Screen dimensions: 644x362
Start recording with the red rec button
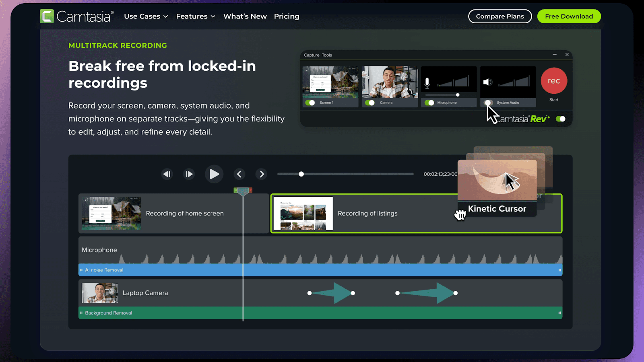coord(554,81)
